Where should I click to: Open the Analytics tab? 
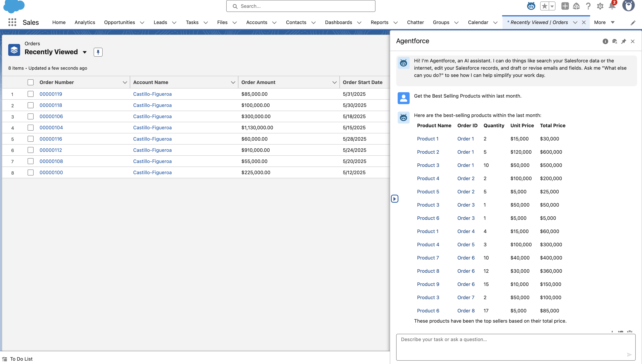point(85,23)
